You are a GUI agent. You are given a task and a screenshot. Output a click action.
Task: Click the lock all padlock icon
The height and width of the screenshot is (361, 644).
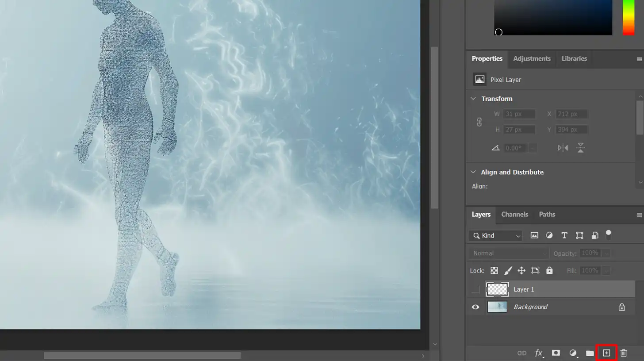tap(549, 270)
